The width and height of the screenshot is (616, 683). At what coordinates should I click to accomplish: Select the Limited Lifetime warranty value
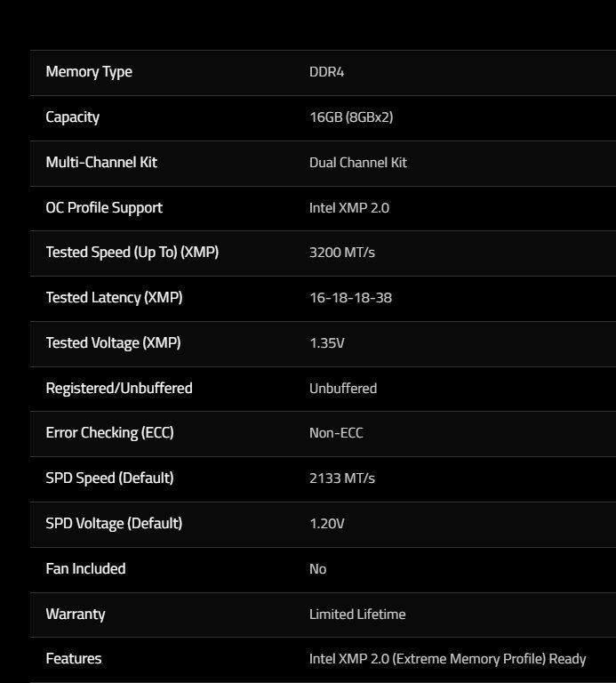357,615
